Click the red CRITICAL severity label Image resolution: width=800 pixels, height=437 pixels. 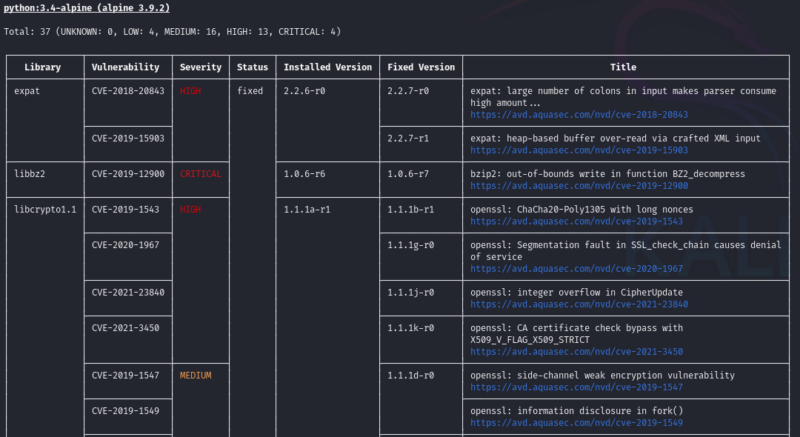(x=200, y=173)
